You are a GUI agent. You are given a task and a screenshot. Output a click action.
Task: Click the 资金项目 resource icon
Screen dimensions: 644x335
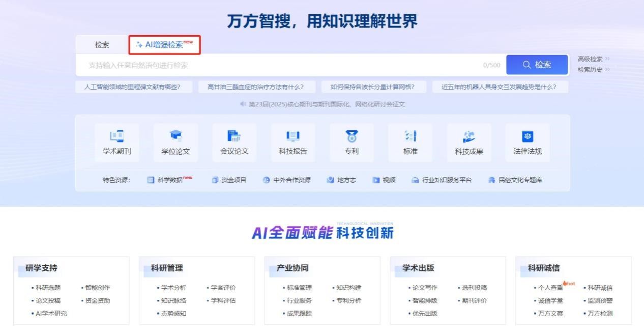(215, 180)
